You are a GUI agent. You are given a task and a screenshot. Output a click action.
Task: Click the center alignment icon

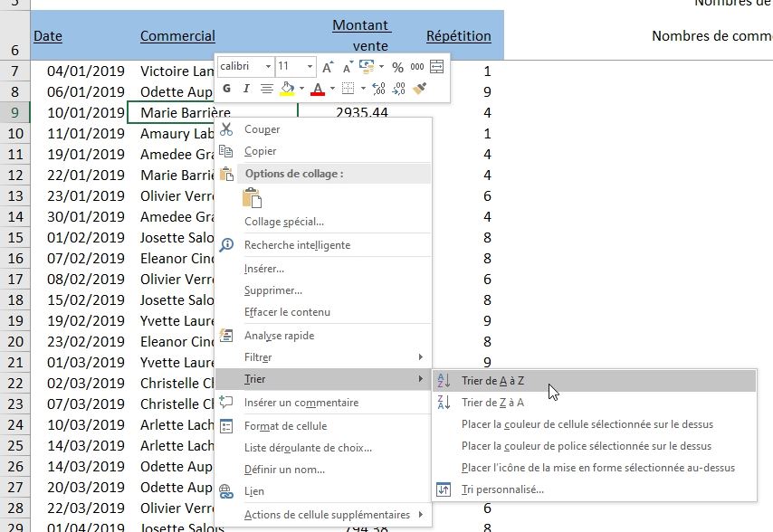(267, 88)
